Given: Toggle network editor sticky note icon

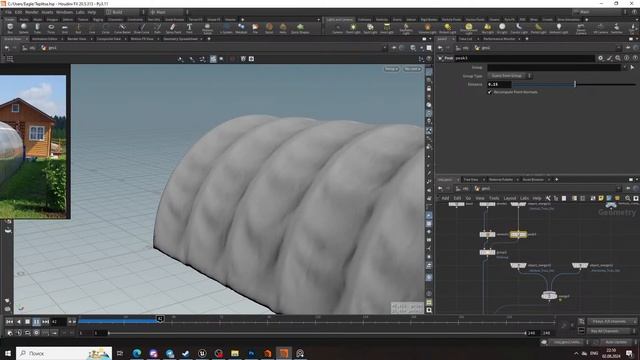Looking at the screenshot, I should point(601,198).
